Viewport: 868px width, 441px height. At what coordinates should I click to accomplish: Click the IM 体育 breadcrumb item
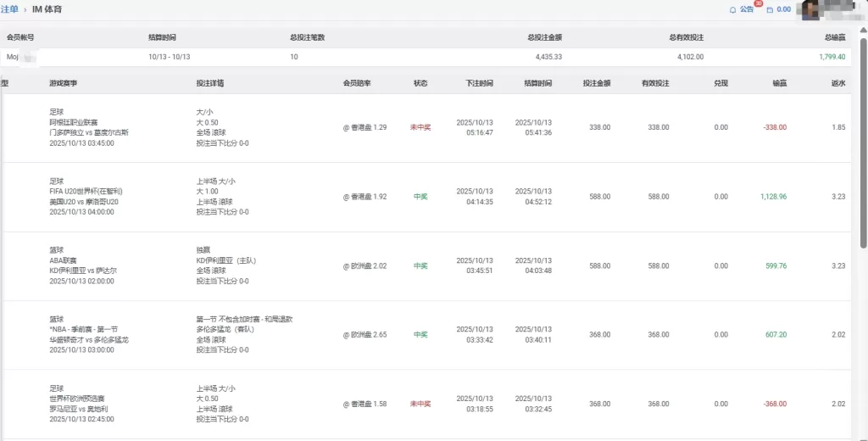47,9
